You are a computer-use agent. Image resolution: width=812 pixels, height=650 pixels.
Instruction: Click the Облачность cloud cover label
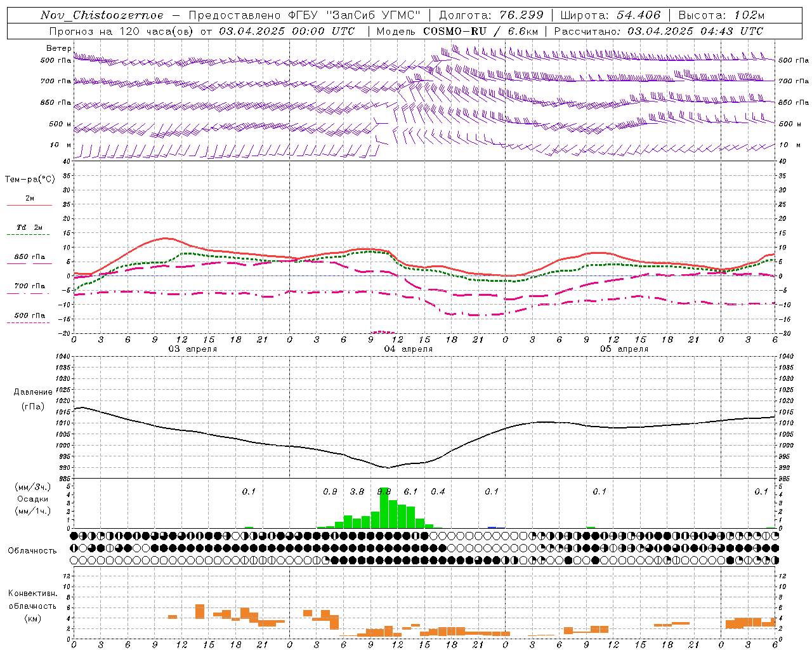pos(32,551)
